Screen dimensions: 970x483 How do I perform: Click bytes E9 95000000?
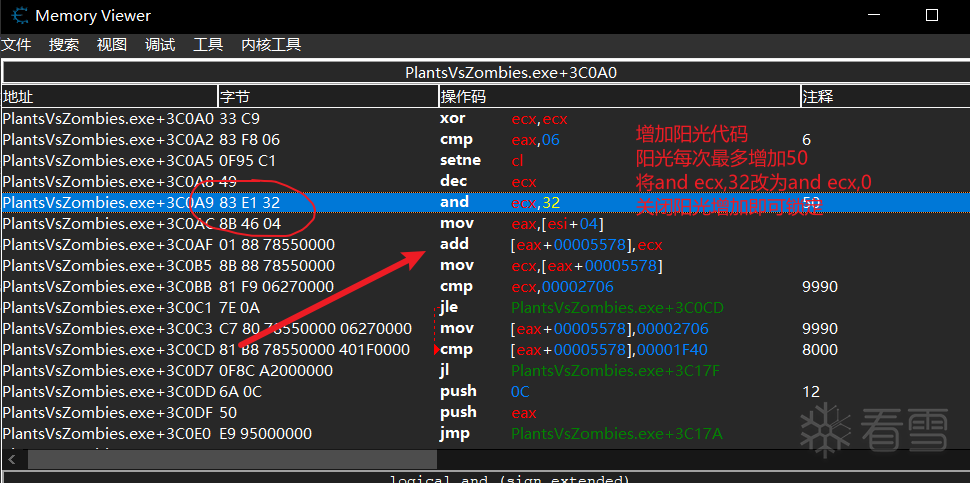(265, 434)
